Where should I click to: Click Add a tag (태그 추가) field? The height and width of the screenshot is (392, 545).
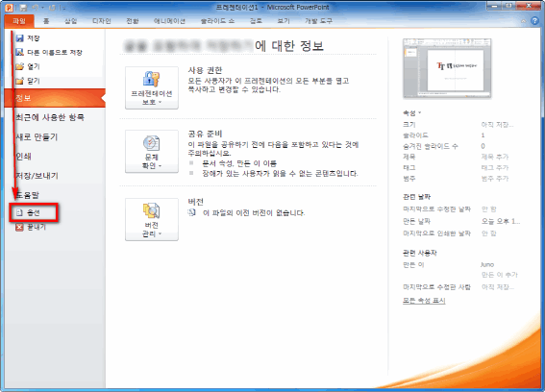point(495,167)
